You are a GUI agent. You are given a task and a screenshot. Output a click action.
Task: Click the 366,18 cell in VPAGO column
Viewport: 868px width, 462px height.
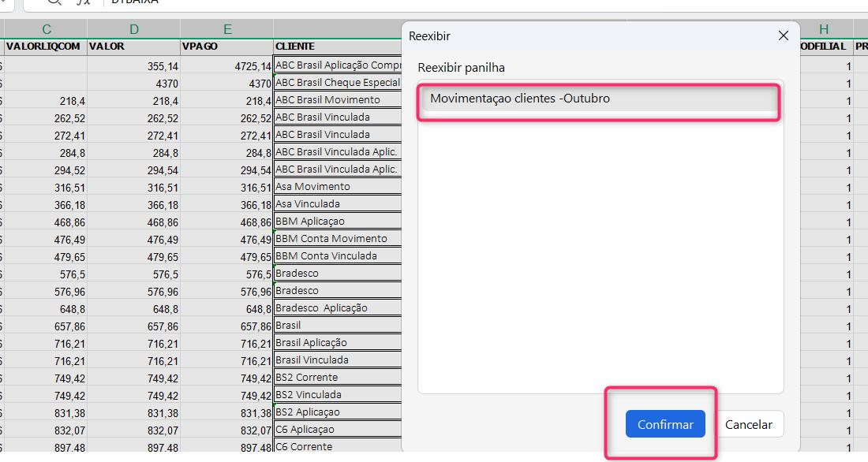227,205
